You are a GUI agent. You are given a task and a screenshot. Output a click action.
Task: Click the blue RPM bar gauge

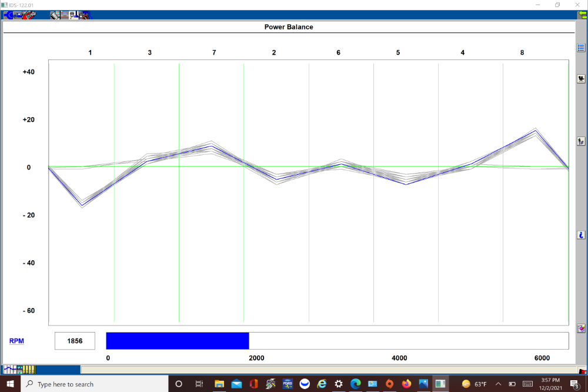coord(177,341)
